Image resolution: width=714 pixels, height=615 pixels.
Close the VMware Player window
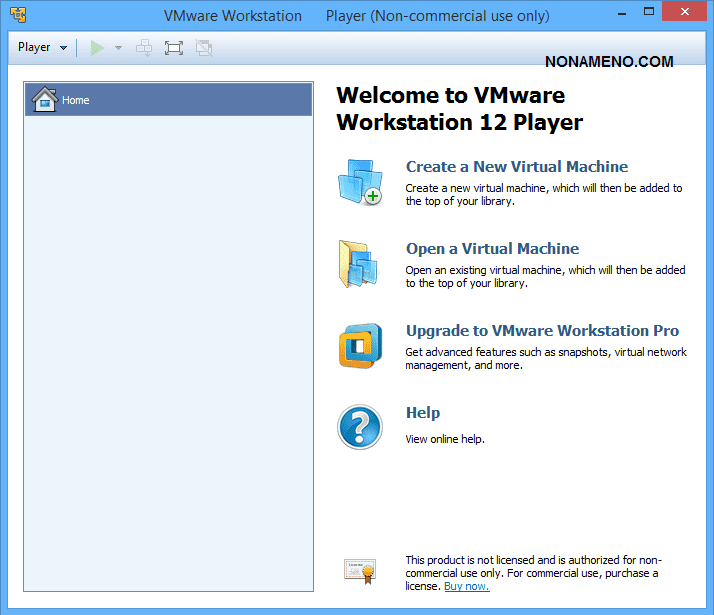pyautogui.click(x=682, y=14)
